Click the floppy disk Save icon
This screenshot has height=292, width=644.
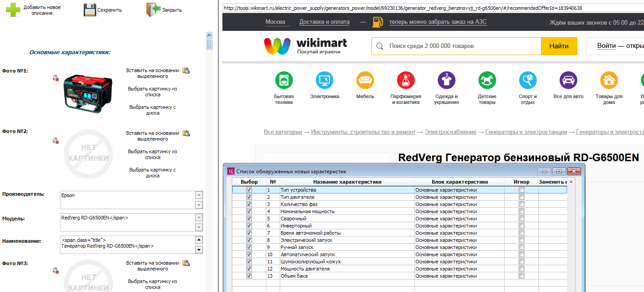[90, 10]
